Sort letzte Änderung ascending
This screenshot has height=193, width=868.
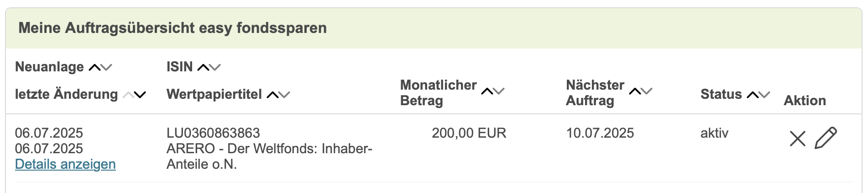[x=128, y=95]
